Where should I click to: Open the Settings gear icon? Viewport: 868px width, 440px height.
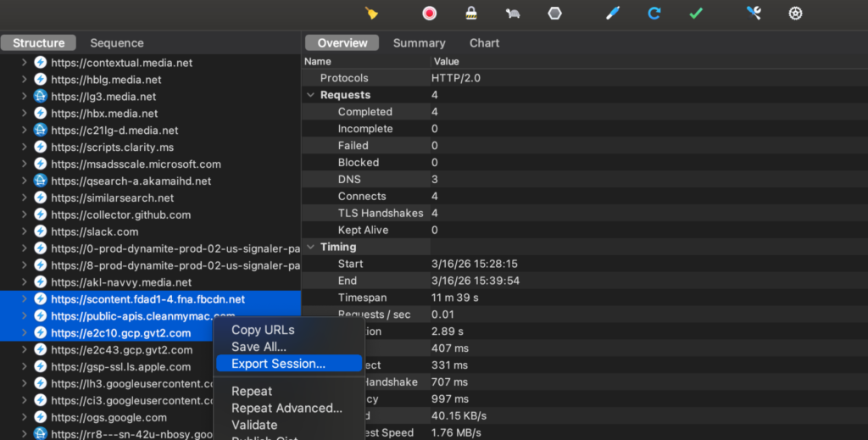pos(795,13)
